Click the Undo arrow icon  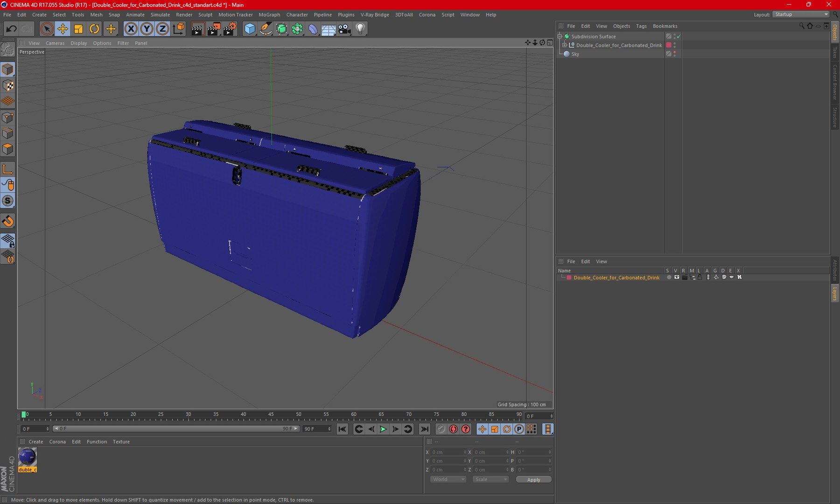11,29
